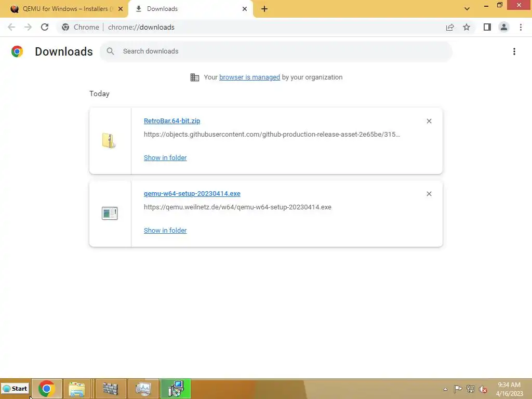This screenshot has height=399, width=532.
Task: Open the Start menu
Action: [x=15, y=389]
